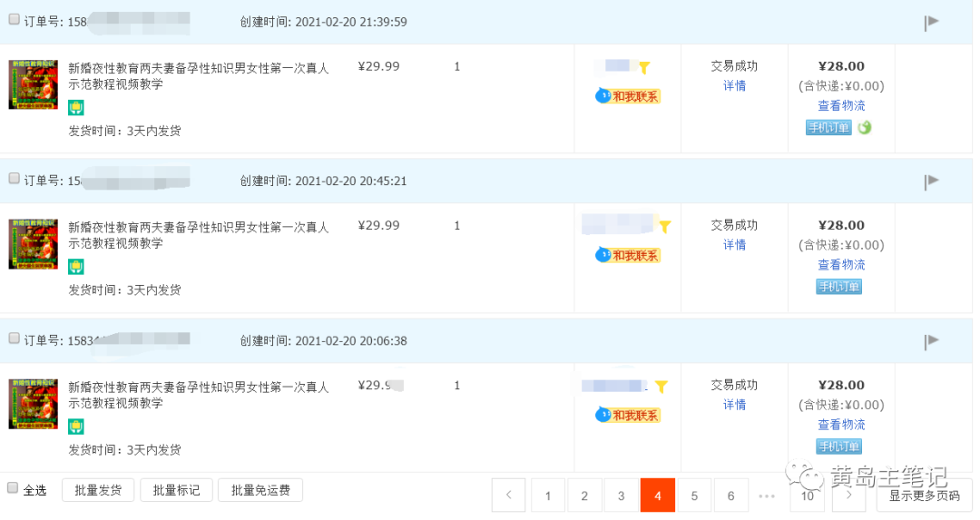Click 和我联系 chat icon in the 20:45:21 order
Screen dimensions: 980x520
point(628,255)
